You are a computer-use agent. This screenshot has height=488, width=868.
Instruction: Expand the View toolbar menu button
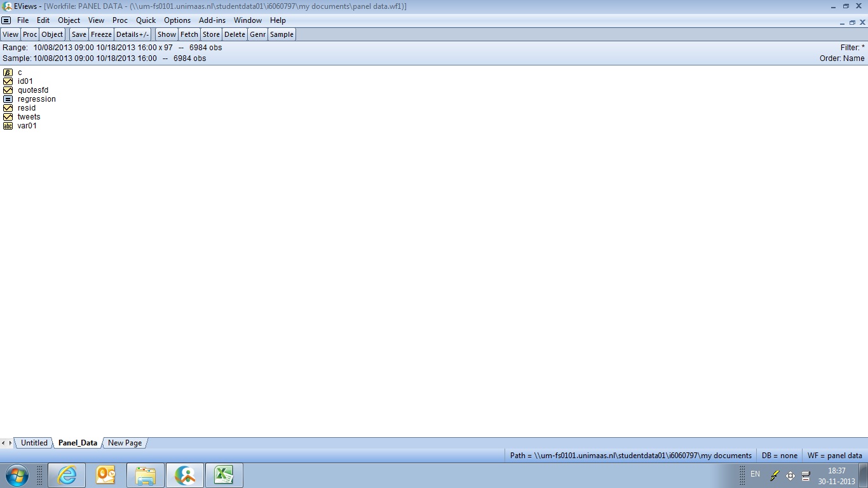coord(11,34)
